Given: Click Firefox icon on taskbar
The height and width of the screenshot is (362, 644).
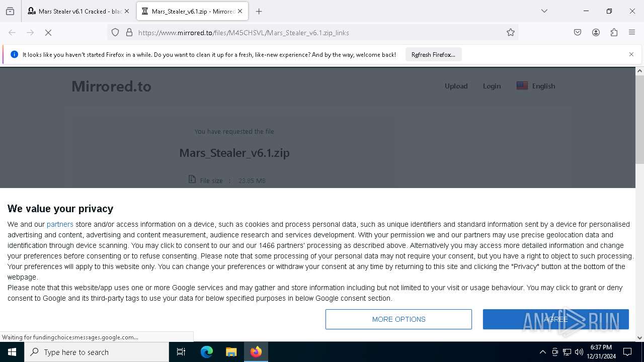Looking at the screenshot, I should (256, 352).
